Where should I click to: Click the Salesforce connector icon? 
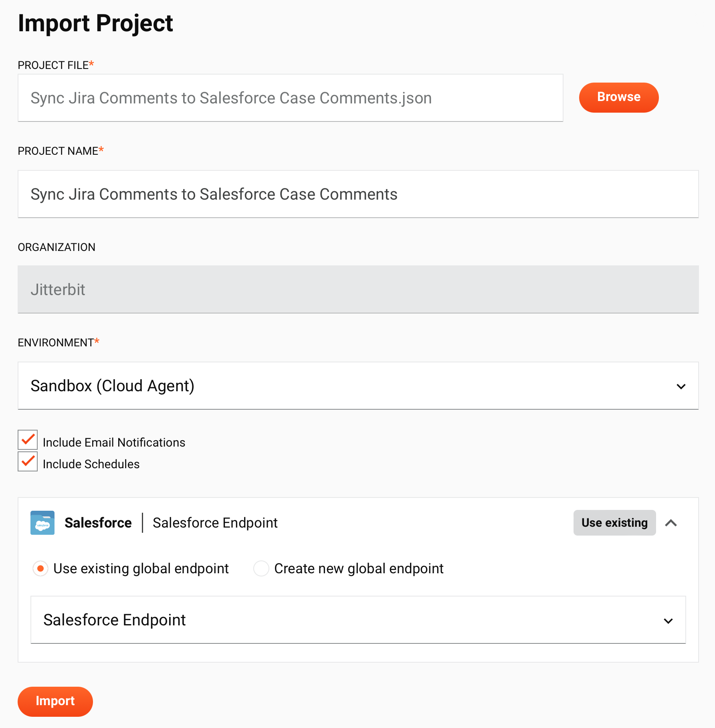[x=42, y=522]
